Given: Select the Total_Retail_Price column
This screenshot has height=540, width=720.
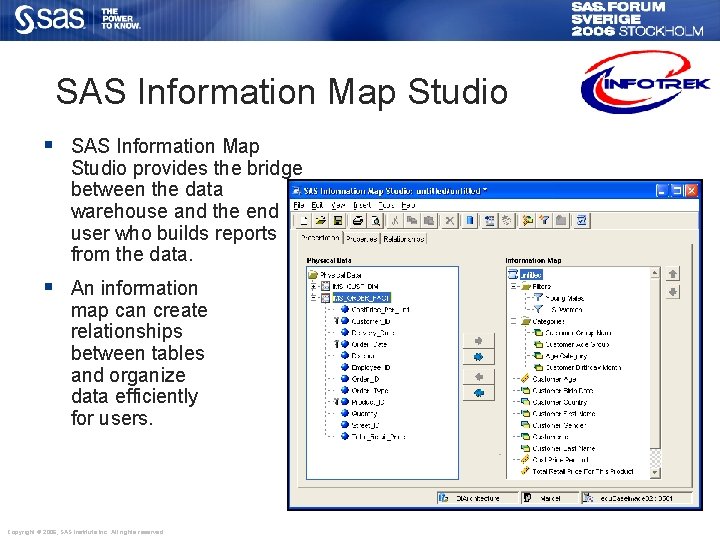Looking at the screenshot, I should pos(373,437).
